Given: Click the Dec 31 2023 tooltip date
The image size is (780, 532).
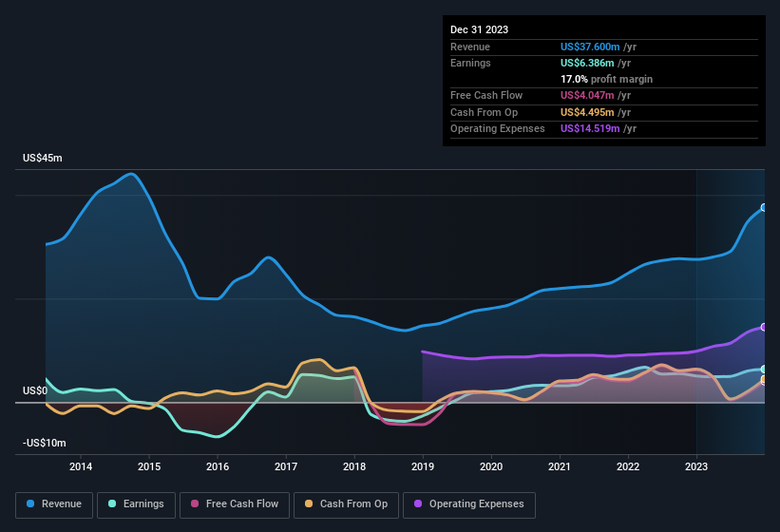Looking at the screenshot, I should [x=479, y=29].
